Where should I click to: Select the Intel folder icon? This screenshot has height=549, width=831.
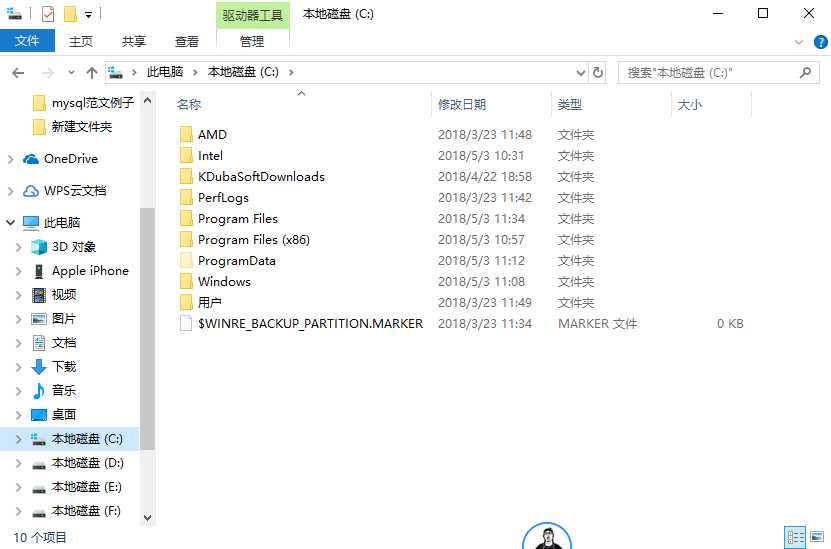point(186,156)
